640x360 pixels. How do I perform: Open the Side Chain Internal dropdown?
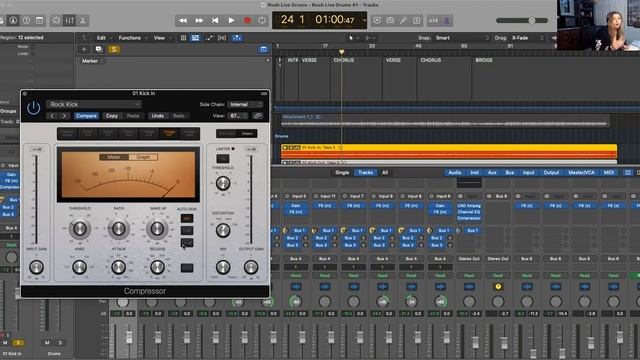(245, 104)
